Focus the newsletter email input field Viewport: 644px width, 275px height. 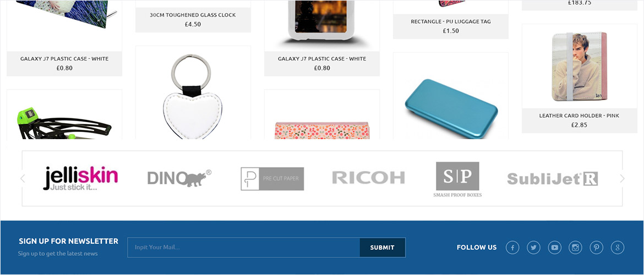pos(243,248)
